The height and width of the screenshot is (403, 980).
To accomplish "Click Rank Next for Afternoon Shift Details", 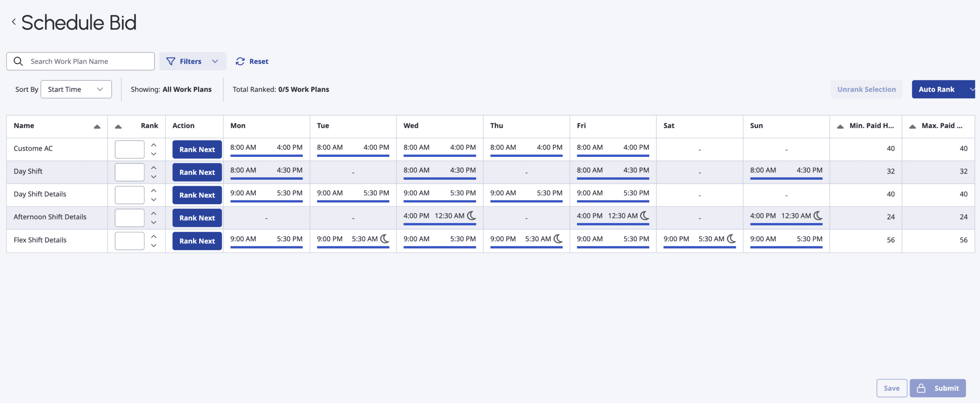I will pyautogui.click(x=197, y=218).
